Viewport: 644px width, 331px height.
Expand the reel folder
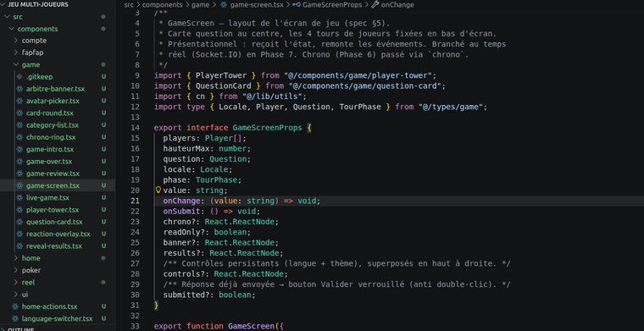15,282
